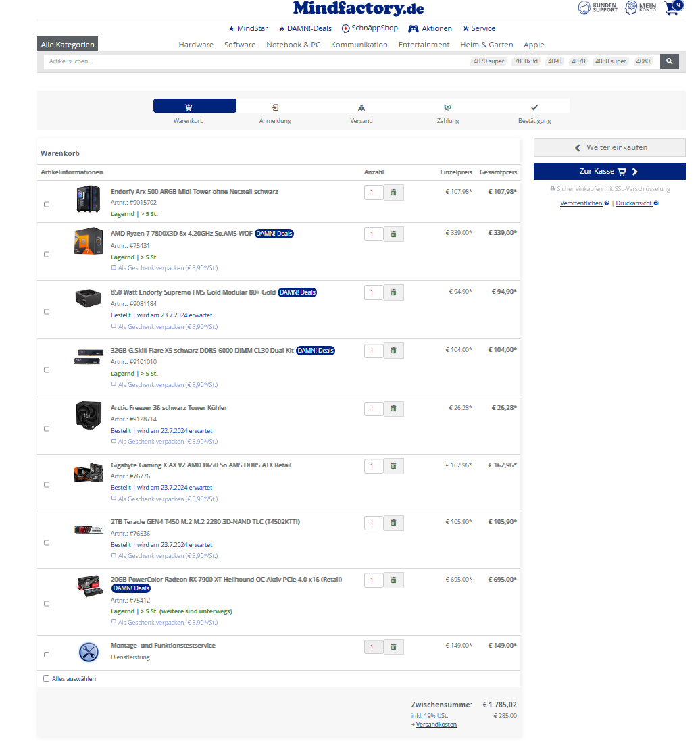Open the Alle Kategorien menu
Image resolution: width=700 pixels, height=741 pixels.
pyautogui.click(x=68, y=45)
